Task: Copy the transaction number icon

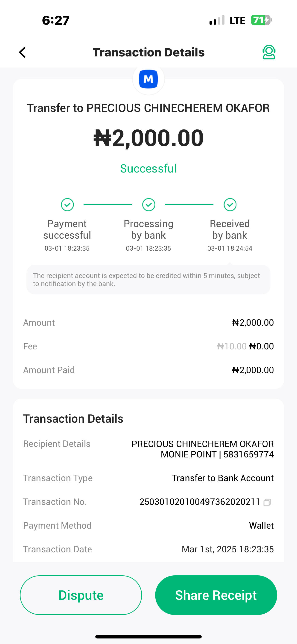Action: point(267,502)
